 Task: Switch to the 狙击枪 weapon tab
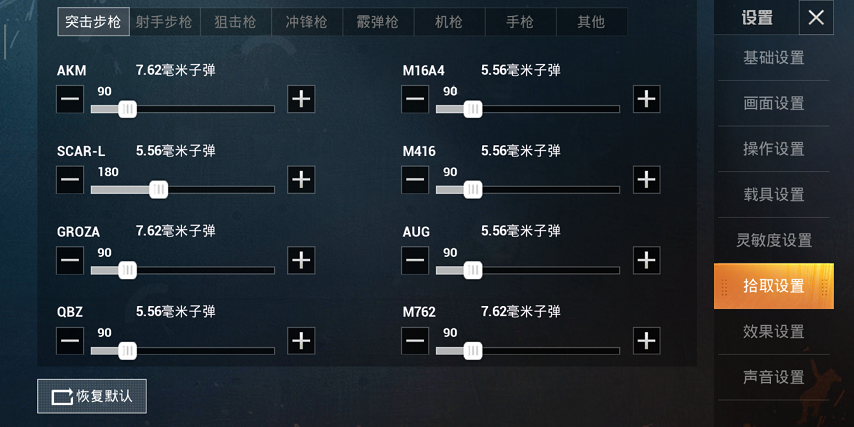pos(235,22)
